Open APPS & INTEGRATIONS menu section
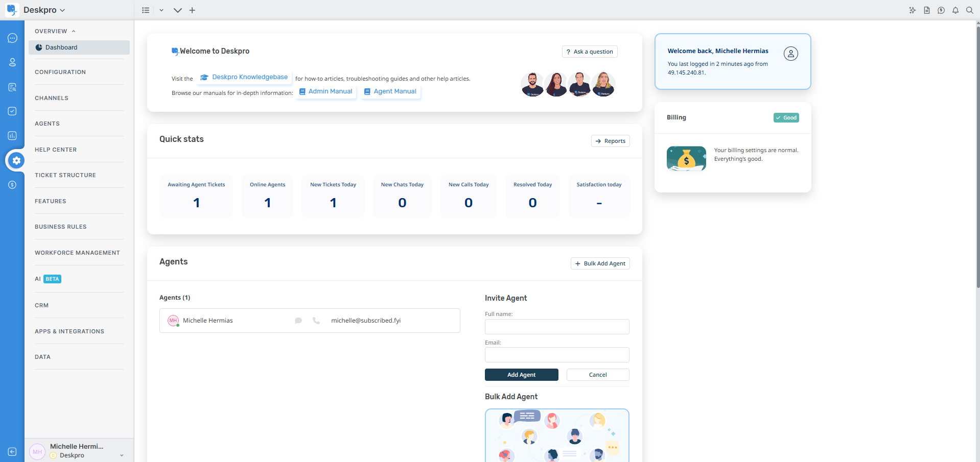The height and width of the screenshot is (462, 980). point(69,331)
